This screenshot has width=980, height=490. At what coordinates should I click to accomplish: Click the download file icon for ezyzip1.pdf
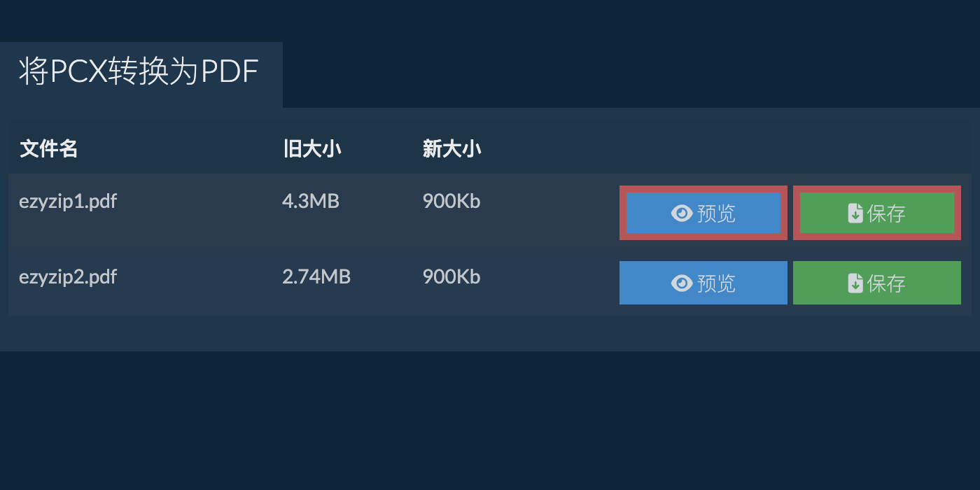(855, 213)
